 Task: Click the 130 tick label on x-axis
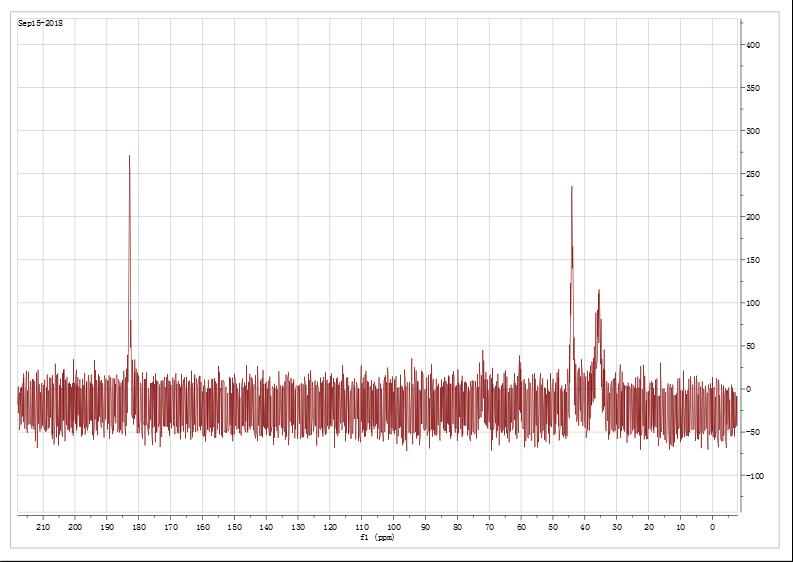point(298,527)
